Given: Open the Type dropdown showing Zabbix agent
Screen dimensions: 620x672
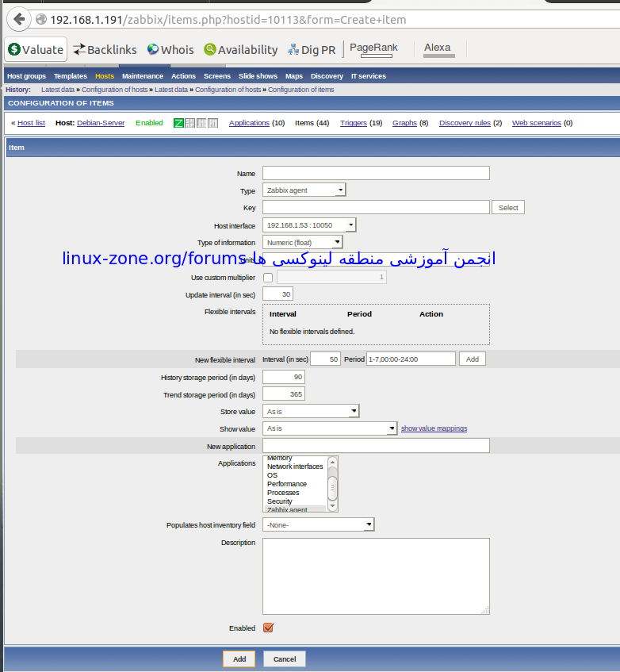Looking at the screenshot, I should (304, 190).
